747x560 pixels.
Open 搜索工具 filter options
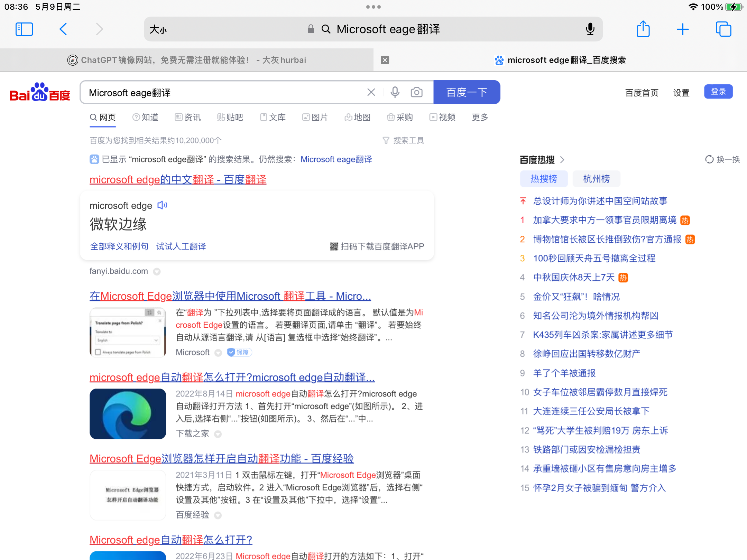[403, 140]
